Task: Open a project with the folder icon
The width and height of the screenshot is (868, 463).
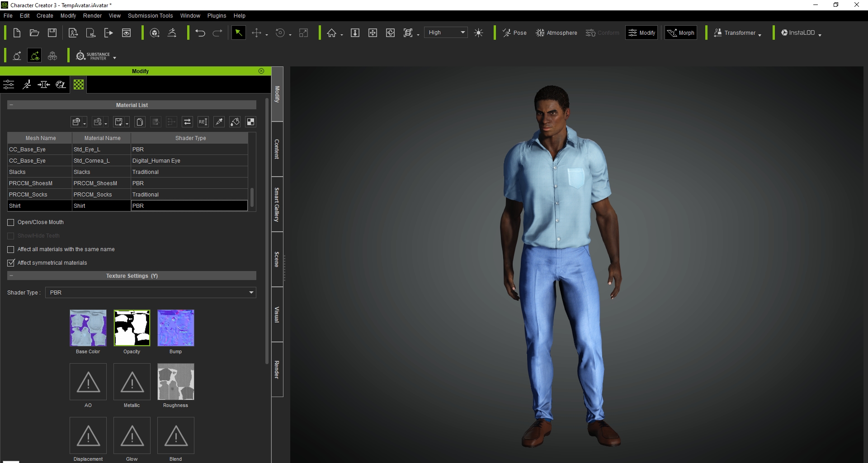Action: tap(34, 33)
